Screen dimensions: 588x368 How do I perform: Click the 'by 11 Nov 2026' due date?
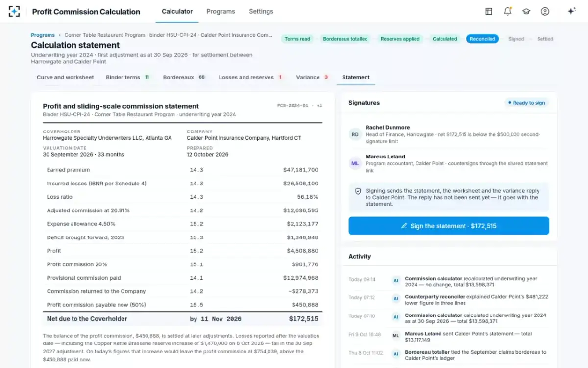coord(216,319)
